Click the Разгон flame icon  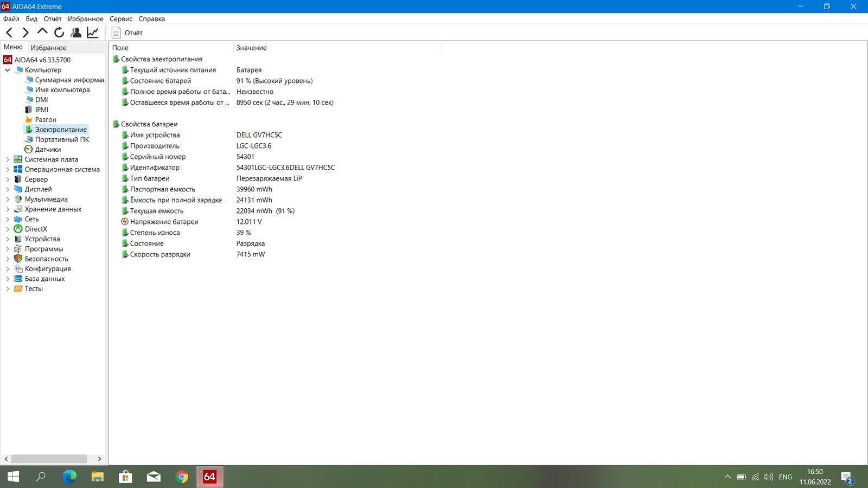29,119
